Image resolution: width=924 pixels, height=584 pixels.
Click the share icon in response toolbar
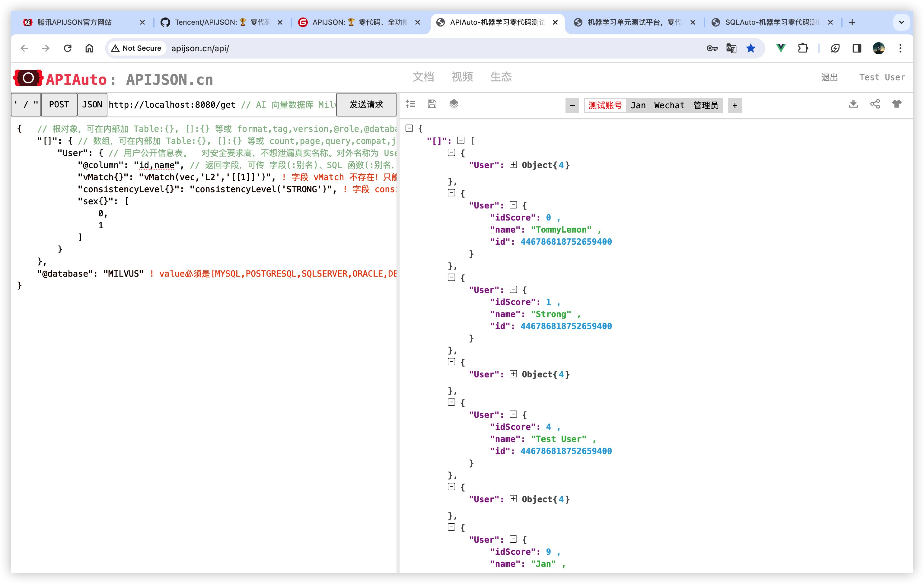875,104
